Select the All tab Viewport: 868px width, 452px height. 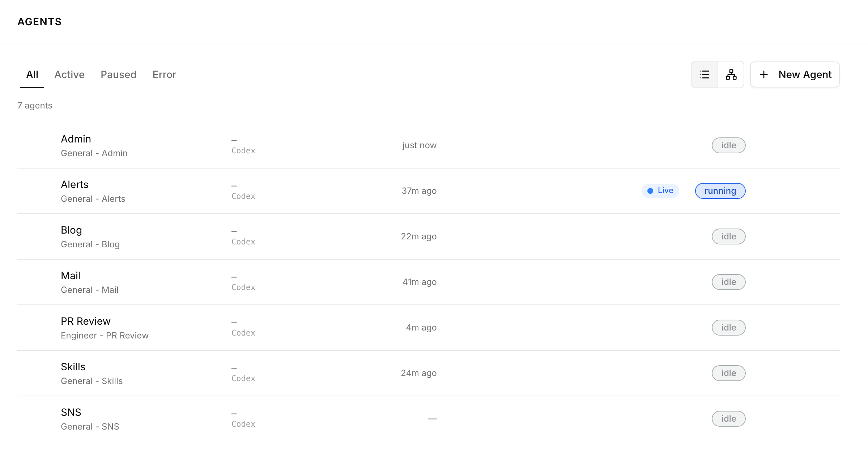32,74
